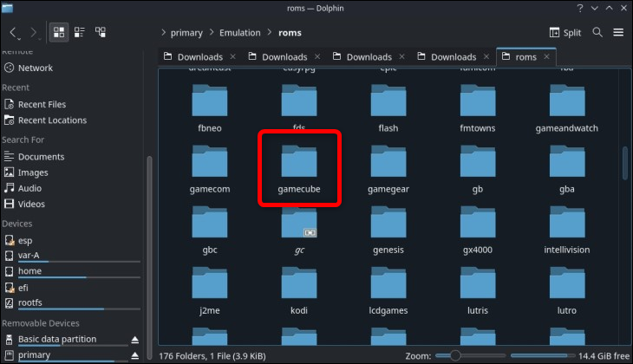Search for Documents in the sidebar
Image resolution: width=633 pixels, height=364 pixels.
click(x=41, y=157)
